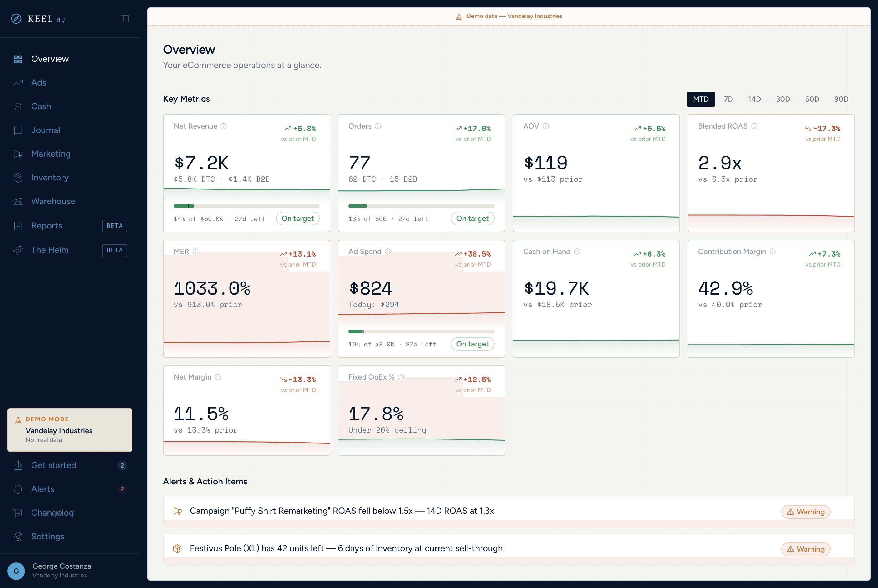Click the Alerts bell icon
This screenshot has height=588, width=878.
point(18,489)
